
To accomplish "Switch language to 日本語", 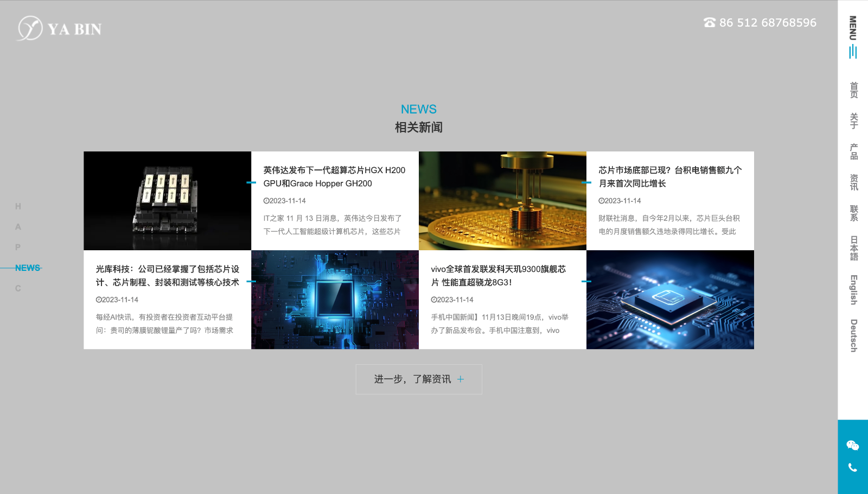I will 853,248.
